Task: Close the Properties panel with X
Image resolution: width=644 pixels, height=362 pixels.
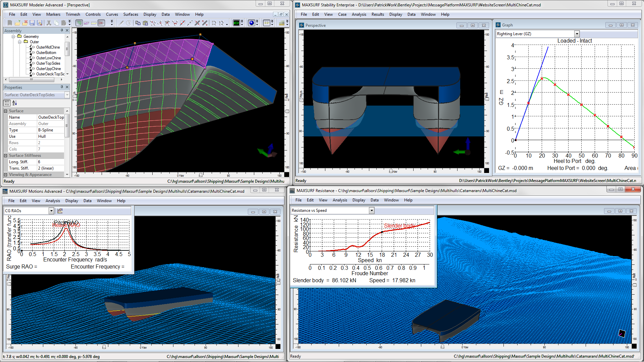Action: point(67,87)
